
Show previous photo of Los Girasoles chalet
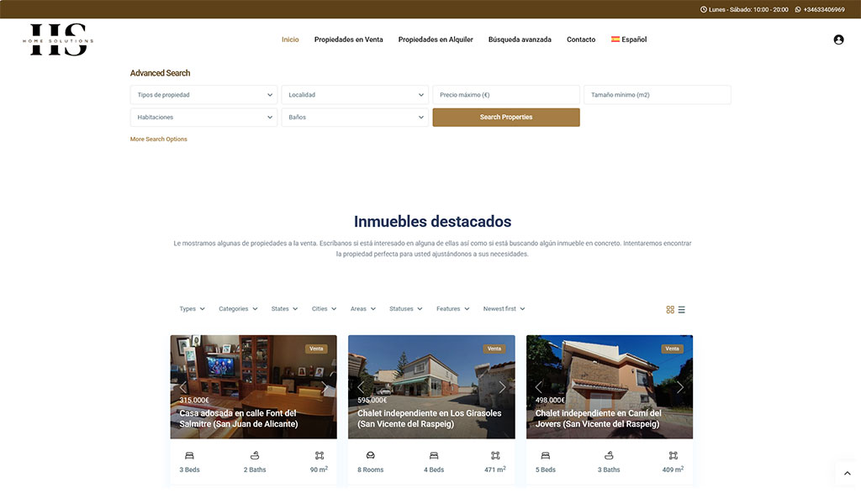(361, 387)
